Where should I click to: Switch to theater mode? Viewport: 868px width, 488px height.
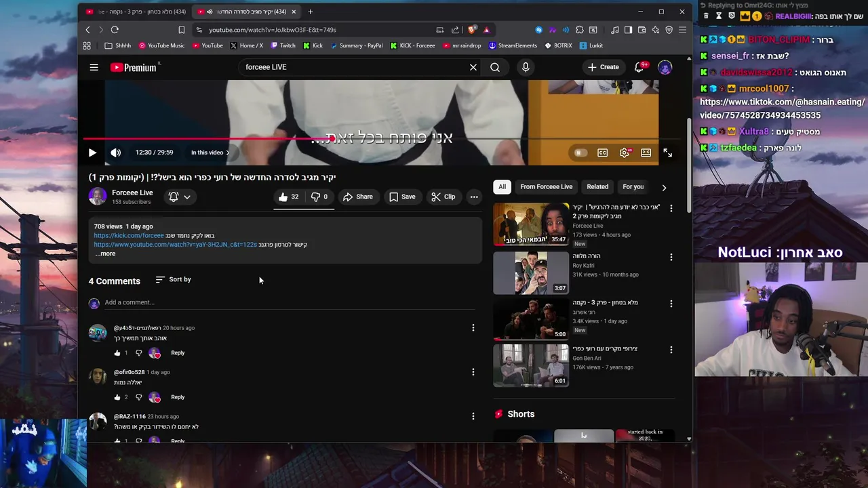(x=646, y=152)
